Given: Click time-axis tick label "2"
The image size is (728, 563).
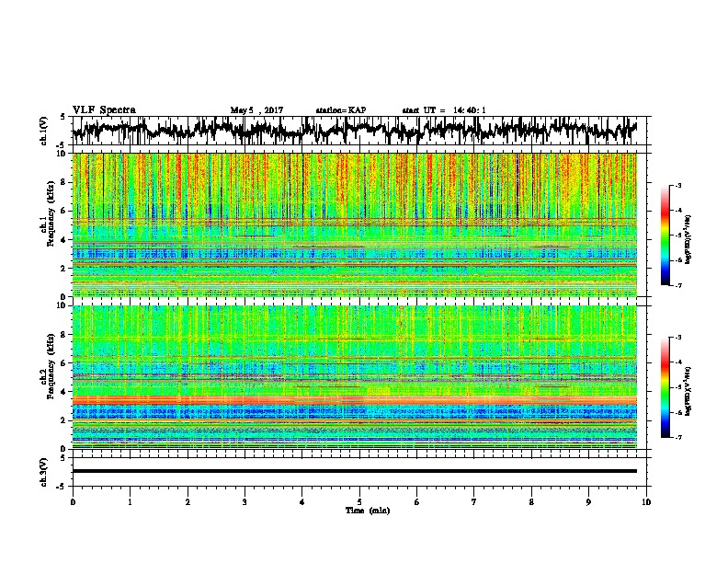Looking at the screenshot, I should click(188, 502).
